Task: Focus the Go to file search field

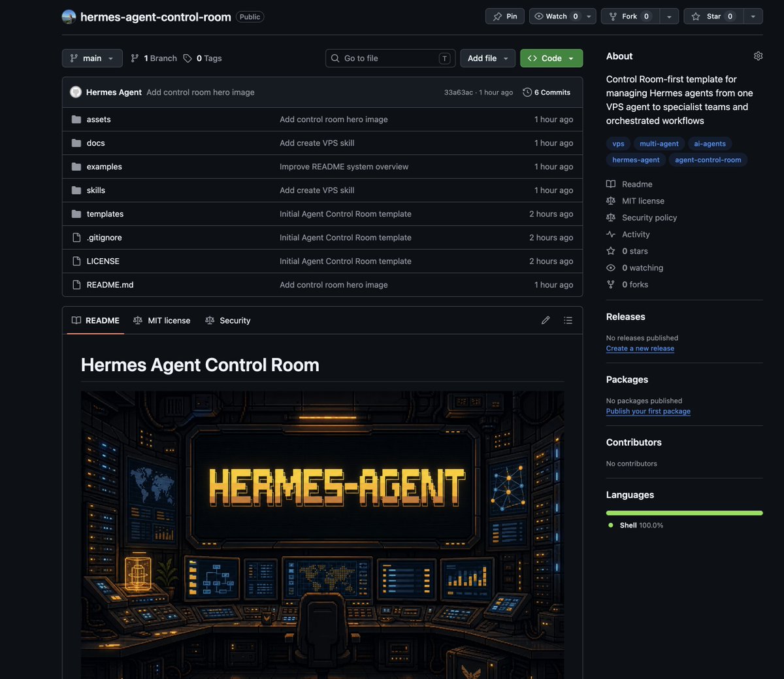Action: tap(390, 58)
